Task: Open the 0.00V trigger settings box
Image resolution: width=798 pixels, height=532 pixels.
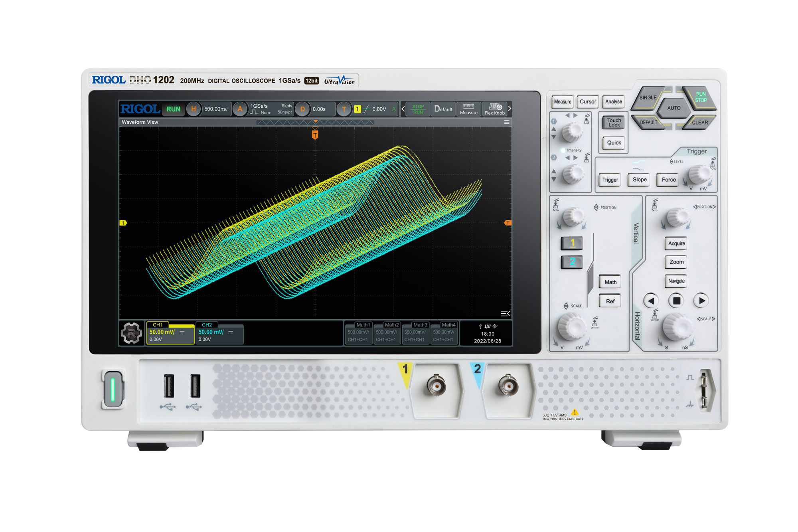Action: pos(375,109)
